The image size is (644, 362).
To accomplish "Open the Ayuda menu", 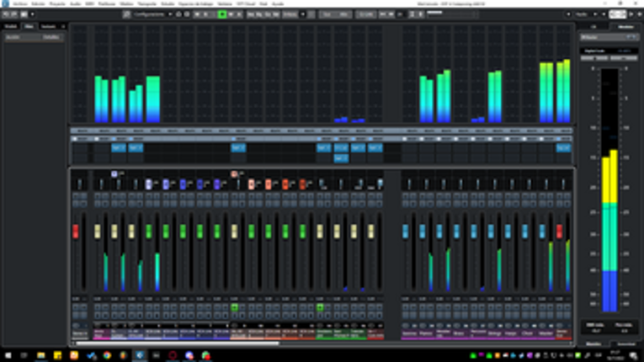I will pos(278,3).
